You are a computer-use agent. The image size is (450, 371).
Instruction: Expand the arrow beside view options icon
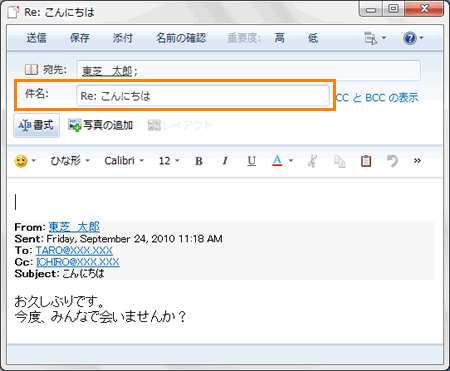[x=384, y=38]
